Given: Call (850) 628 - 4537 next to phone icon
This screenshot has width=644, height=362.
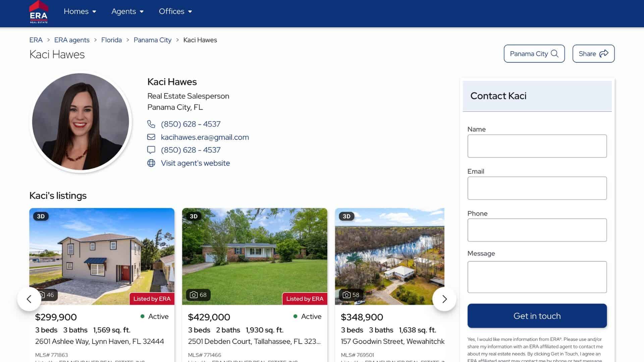Looking at the screenshot, I should click(191, 124).
